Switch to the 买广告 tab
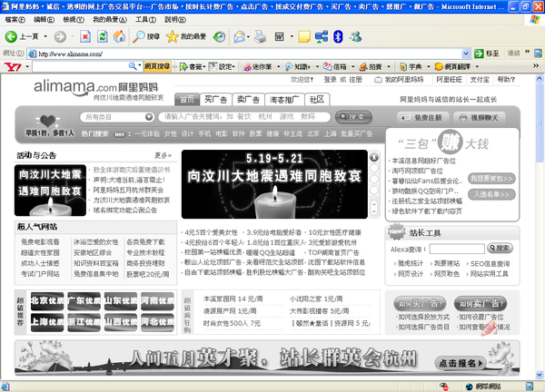 pyautogui.click(x=215, y=100)
